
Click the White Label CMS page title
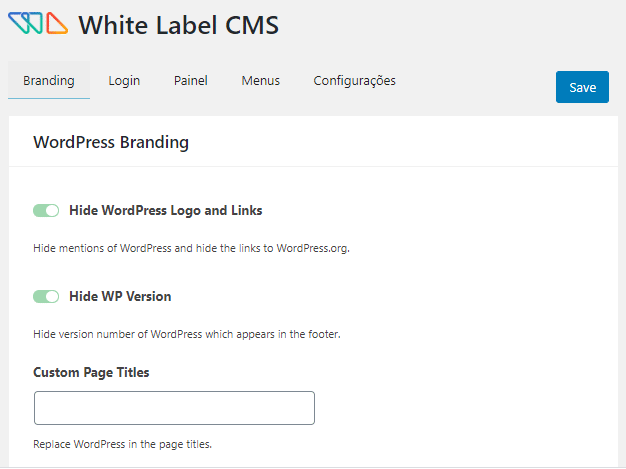coord(178,25)
